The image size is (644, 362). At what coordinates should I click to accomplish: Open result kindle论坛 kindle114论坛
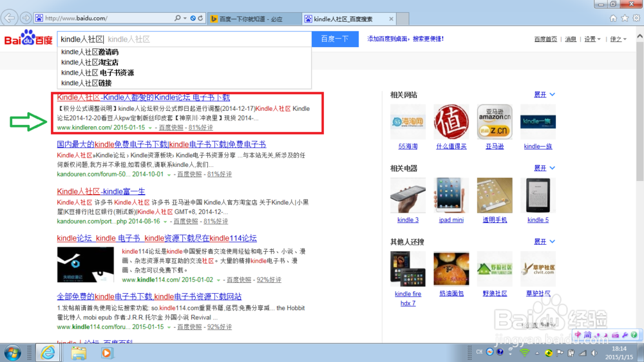tap(157, 238)
